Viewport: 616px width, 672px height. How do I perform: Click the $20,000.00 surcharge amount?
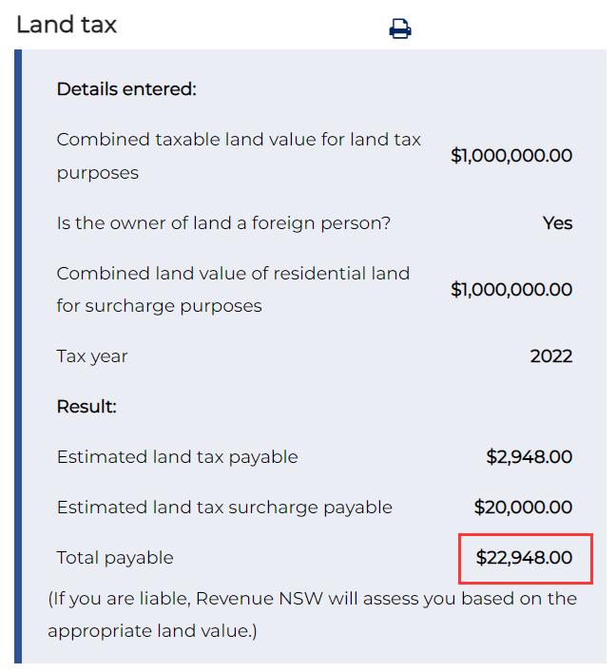click(524, 508)
